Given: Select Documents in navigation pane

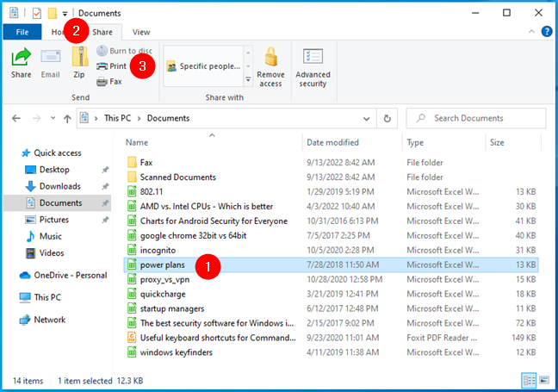Looking at the screenshot, I should [58, 203].
